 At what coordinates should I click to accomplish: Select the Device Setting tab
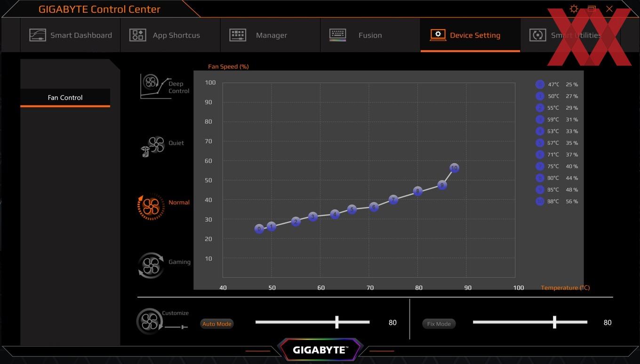click(x=470, y=35)
